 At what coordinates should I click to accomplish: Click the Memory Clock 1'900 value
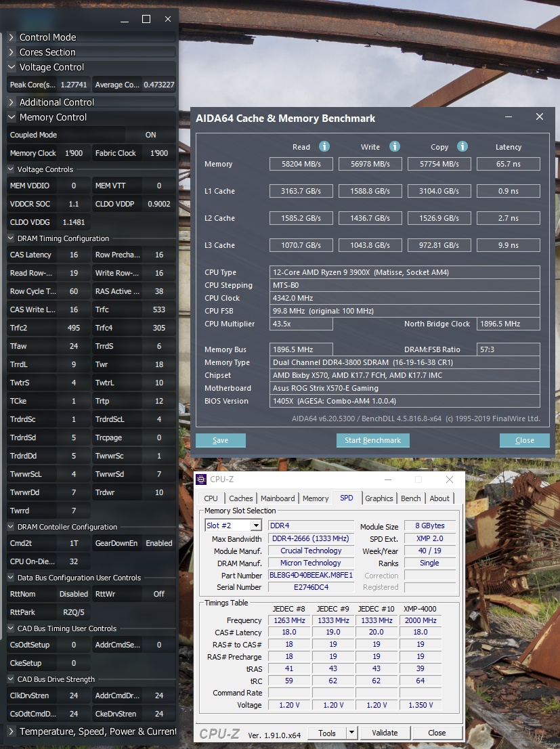pyautogui.click(x=74, y=153)
